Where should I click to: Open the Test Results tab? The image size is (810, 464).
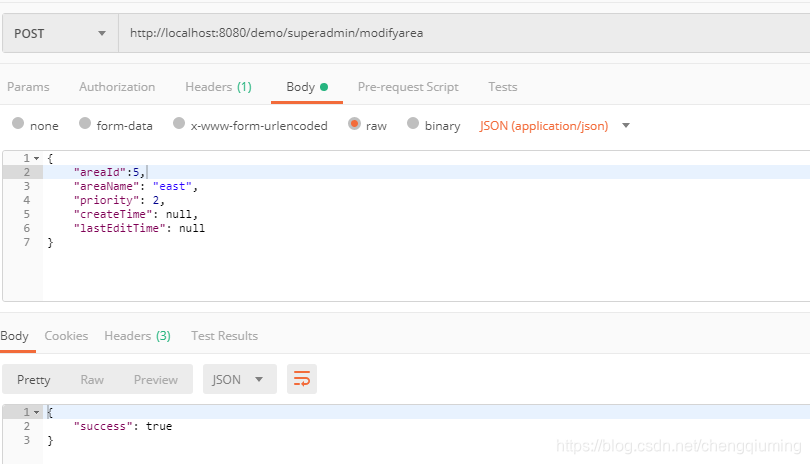(224, 336)
